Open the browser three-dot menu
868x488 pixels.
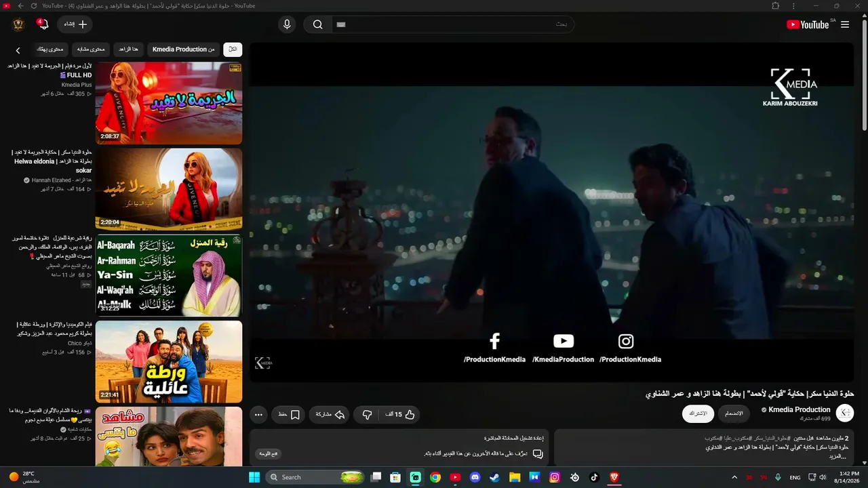pos(793,5)
